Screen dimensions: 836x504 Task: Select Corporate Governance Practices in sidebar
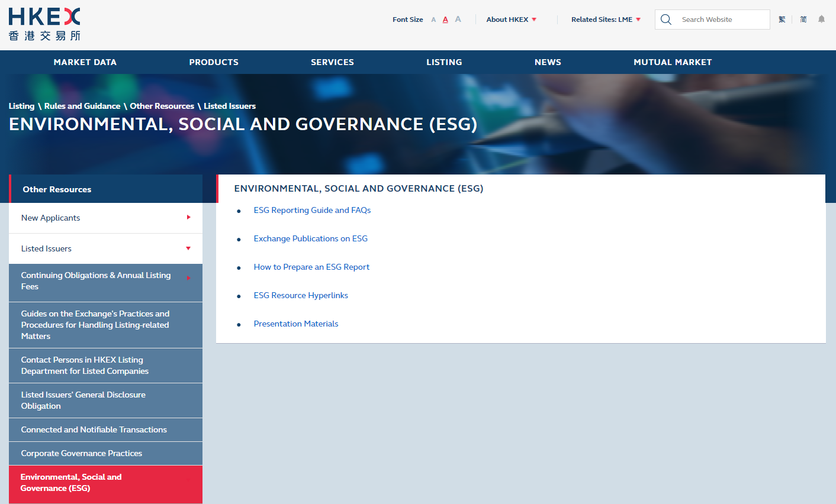click(82, 453)
